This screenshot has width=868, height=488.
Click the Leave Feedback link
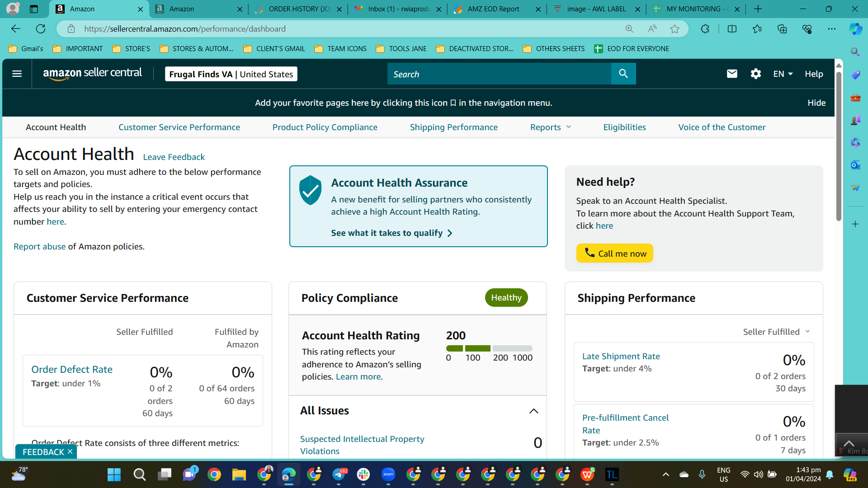pos(174,157)
